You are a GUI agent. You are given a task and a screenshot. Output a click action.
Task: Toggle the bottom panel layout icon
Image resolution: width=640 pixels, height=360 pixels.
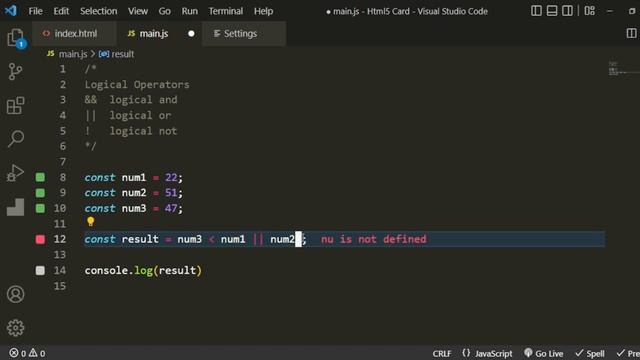552,11
